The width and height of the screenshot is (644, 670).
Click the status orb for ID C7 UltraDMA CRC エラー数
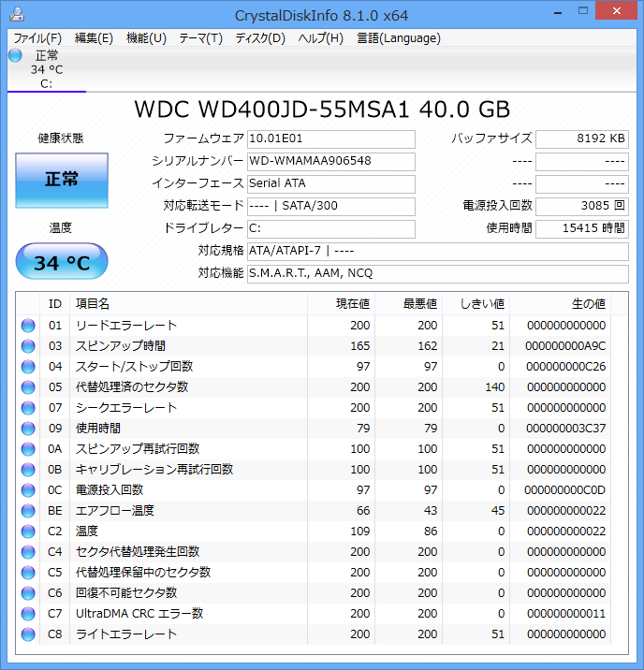28,614
